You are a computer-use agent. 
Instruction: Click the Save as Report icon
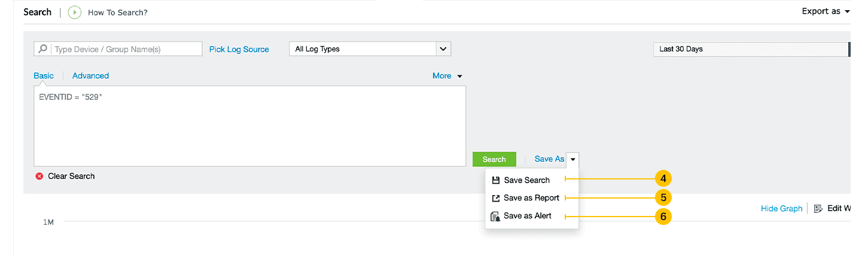(495, 198)
